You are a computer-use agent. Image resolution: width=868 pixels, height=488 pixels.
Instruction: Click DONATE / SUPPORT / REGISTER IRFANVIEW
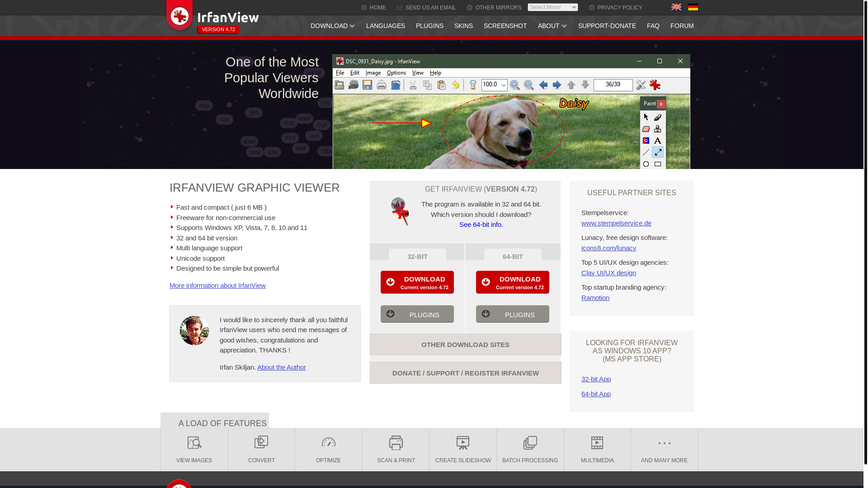click(x=466, y=373)
